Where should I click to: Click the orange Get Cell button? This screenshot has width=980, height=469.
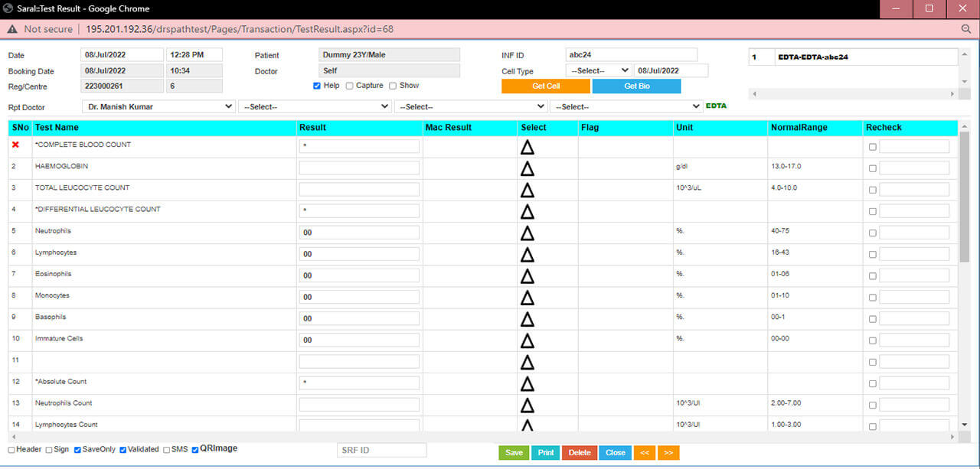point(546,86)
